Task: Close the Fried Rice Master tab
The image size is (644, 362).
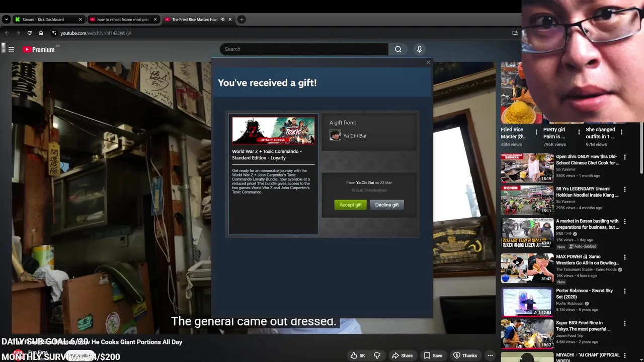Action: (x=230, y=20)
